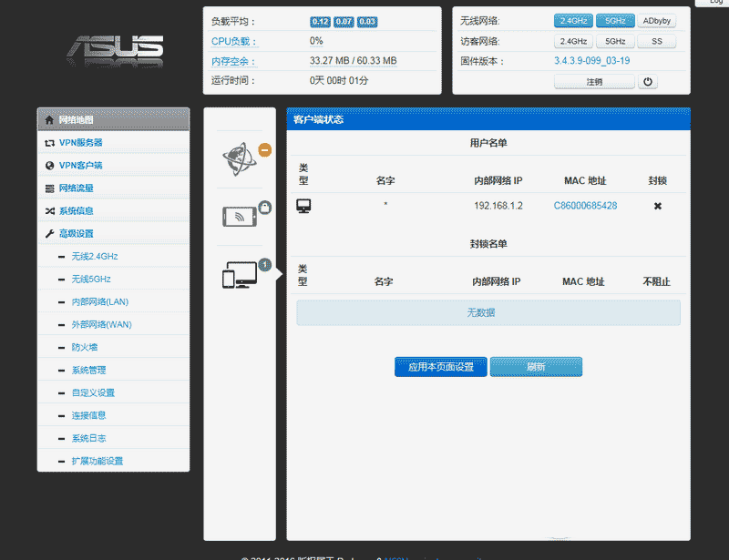
Task: Click the wrench icon beside 高级设置
Action: point(49,234)
